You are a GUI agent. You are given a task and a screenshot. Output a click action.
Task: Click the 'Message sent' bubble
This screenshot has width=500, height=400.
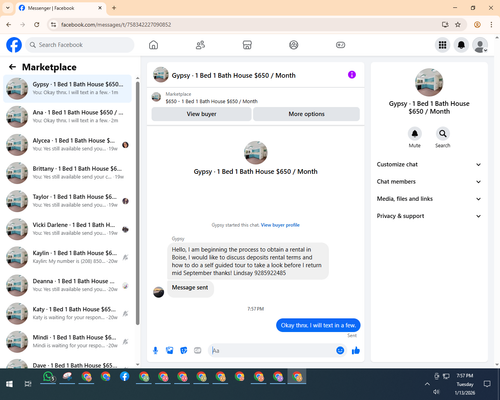pos(190,288)
